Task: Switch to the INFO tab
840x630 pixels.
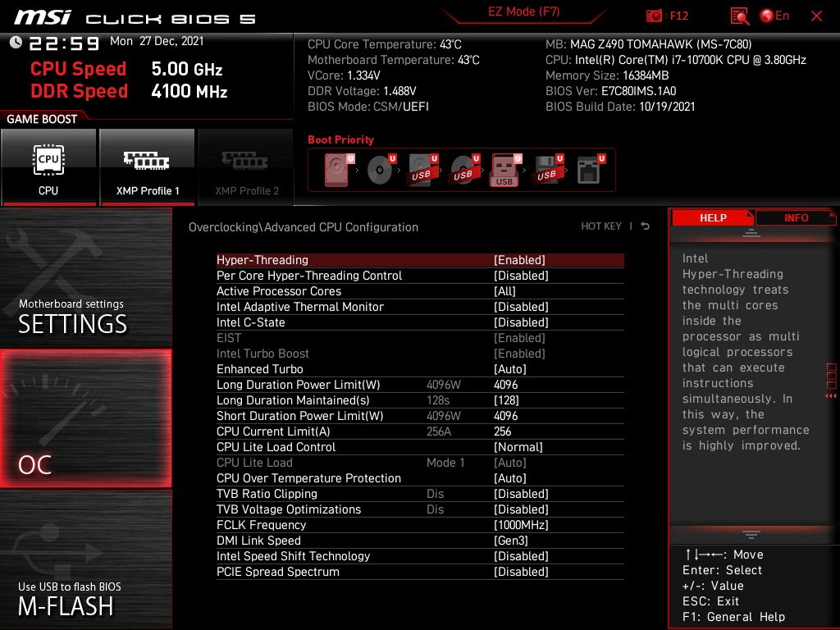Action: [x=796, y=217]
